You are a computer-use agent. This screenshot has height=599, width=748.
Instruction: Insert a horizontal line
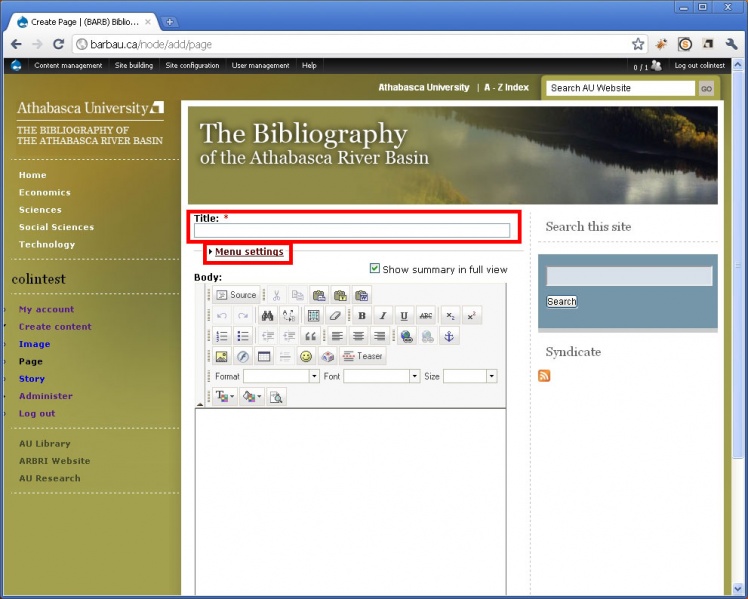tap(285, 356)
